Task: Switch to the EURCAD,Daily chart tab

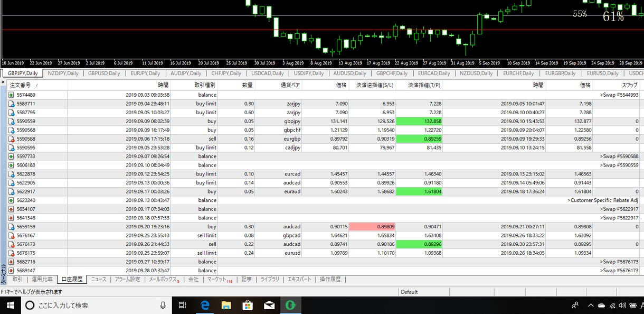Action: (434, 73)
